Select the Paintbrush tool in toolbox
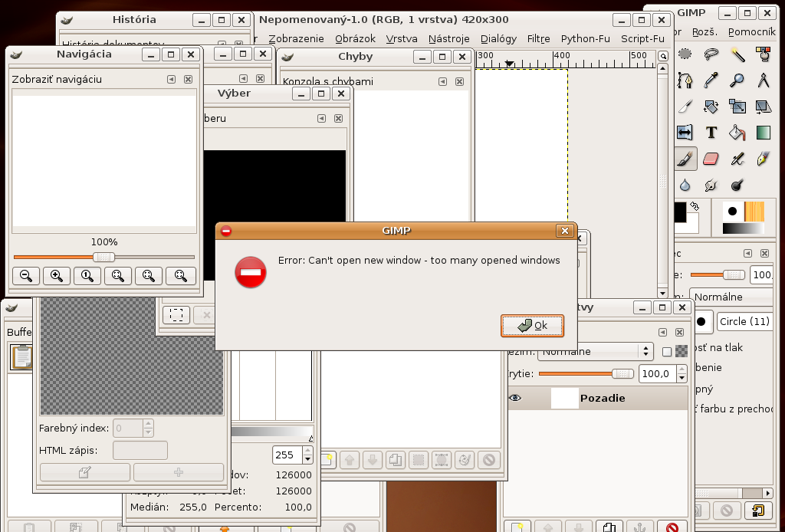This screenshot has width=785, height=532. (x=685, y=159)
